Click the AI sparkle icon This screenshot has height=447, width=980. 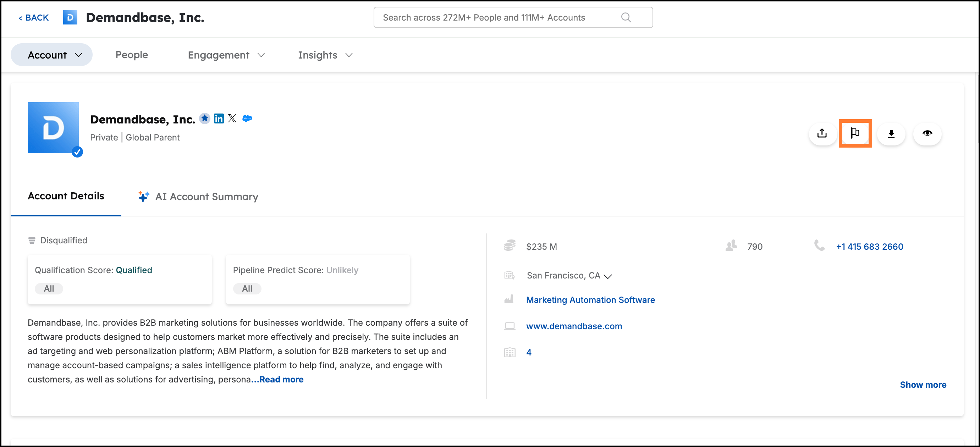(143, 197)
